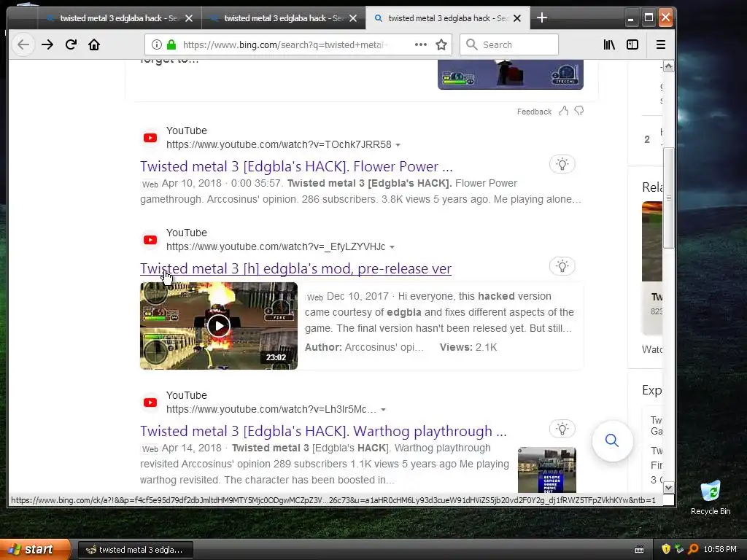Open game thumbnail at top of results

[510, 75]
